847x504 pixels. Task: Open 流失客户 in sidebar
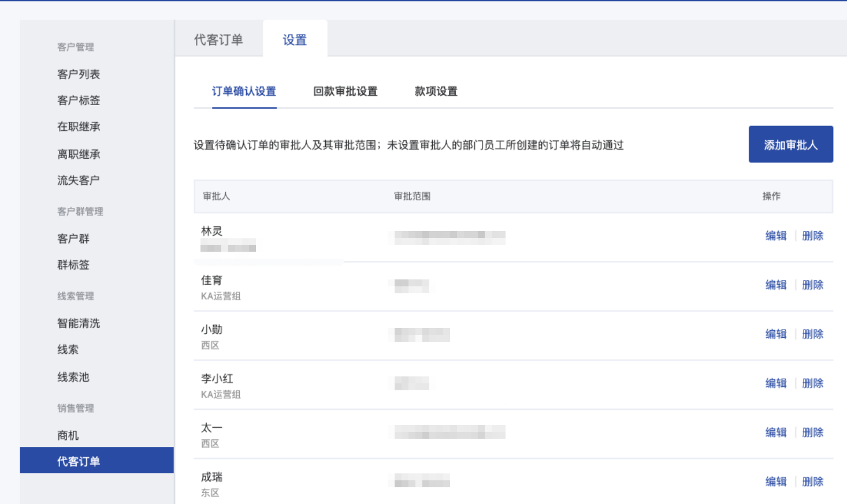(x=79, y=180)
